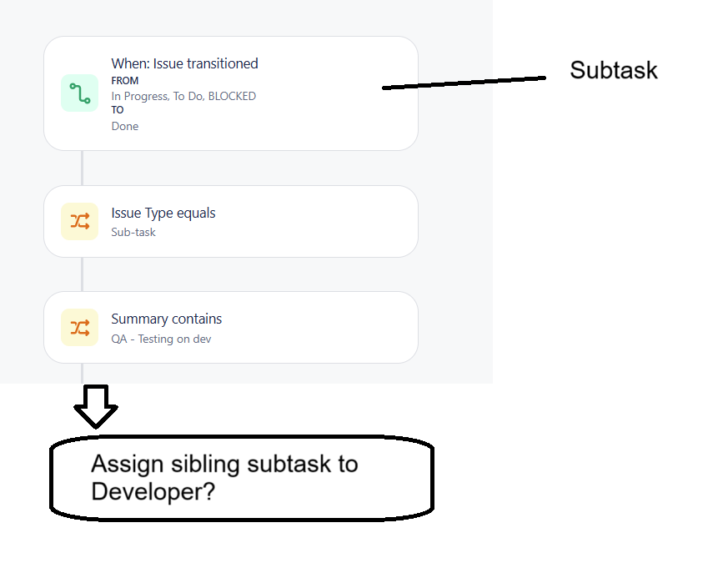Open the 'Issue Type equals' condition card
The image size is (728, 578).
click(231, 222)
